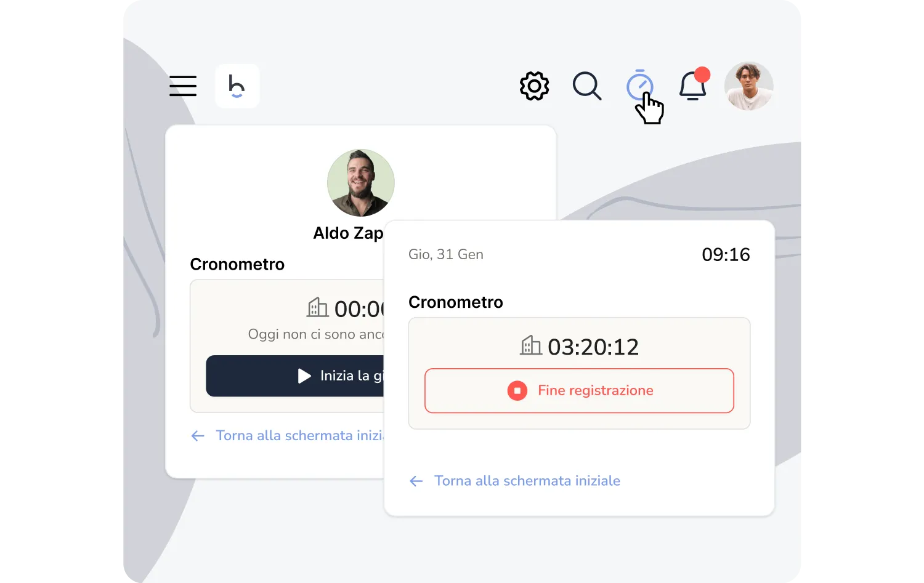Click the date 'Gio, 31 Gen'
The image size is (924, 583).
pyautogui.click(x=446, y=254)
